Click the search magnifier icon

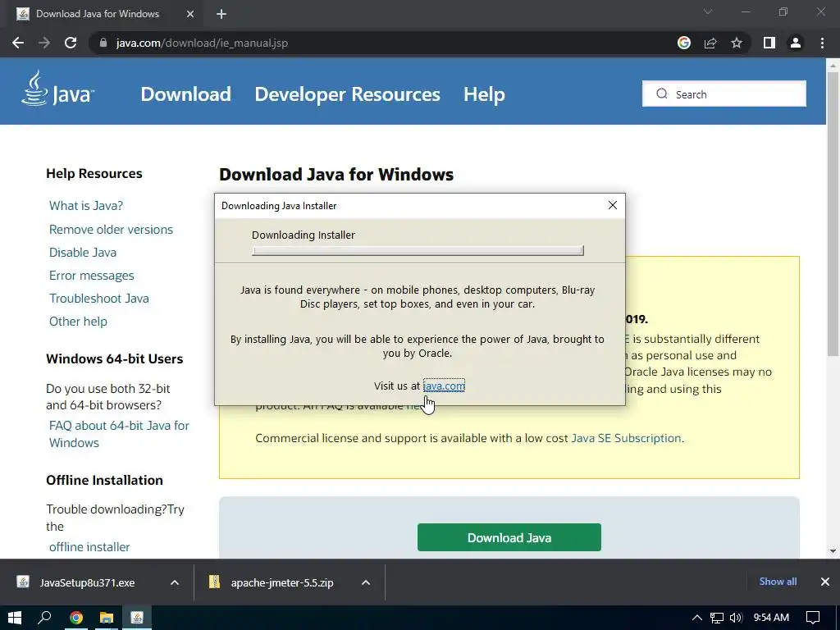click(662, 94)
